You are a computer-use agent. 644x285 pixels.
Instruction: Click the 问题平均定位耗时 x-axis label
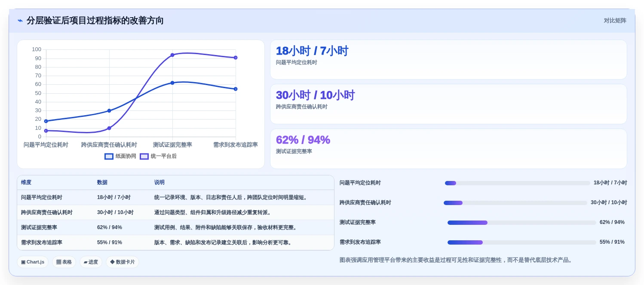[46, 145]
